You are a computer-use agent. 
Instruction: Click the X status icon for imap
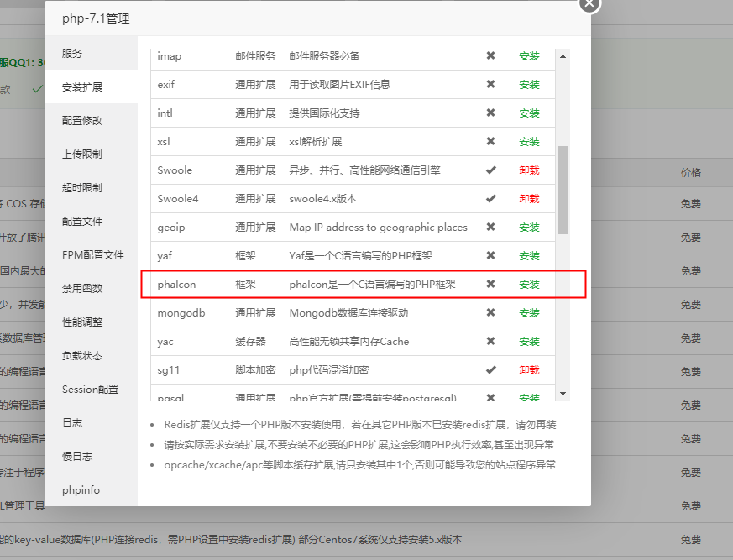click(490, 55)
